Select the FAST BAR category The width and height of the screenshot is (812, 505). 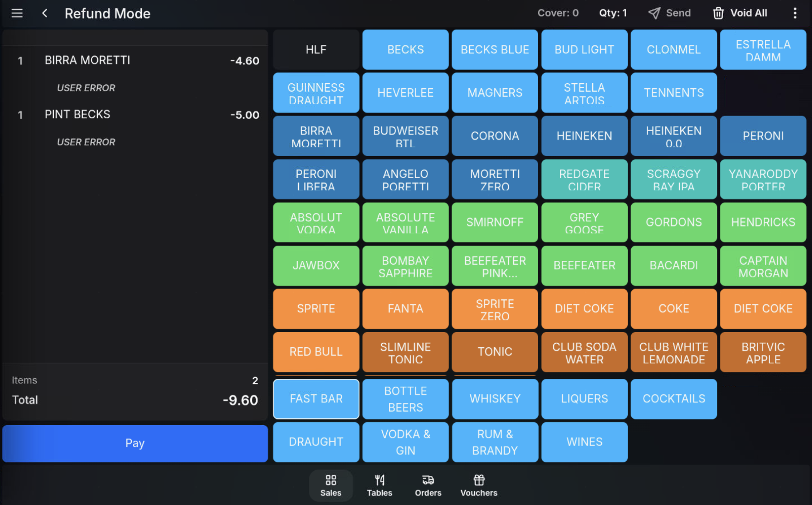click(x=316, y=398)
